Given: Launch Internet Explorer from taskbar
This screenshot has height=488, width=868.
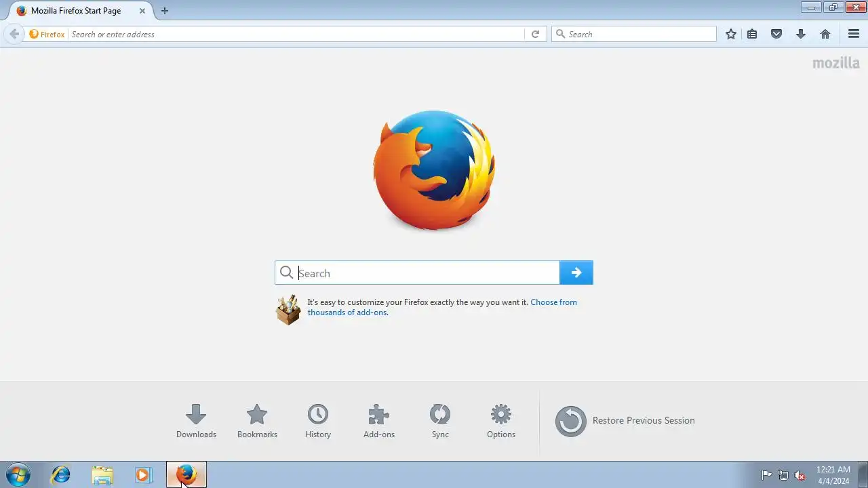Looking at the screenshot, I should pos(61,474).
